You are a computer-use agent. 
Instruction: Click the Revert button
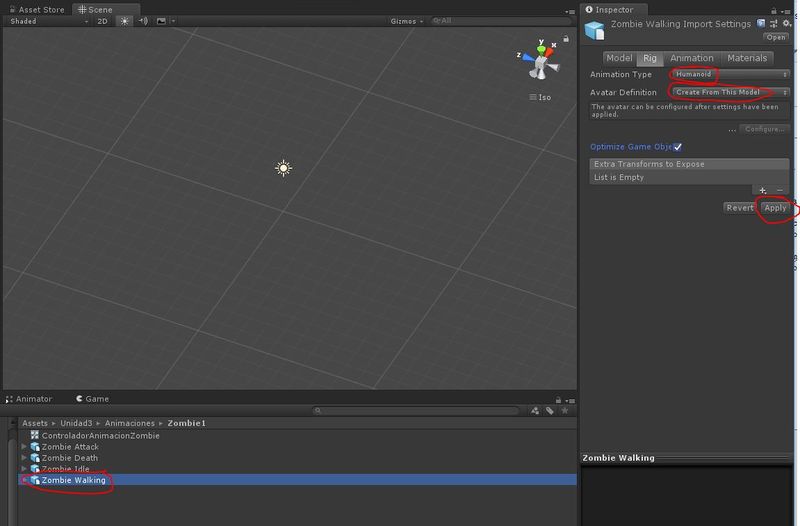tap(739, 208)
